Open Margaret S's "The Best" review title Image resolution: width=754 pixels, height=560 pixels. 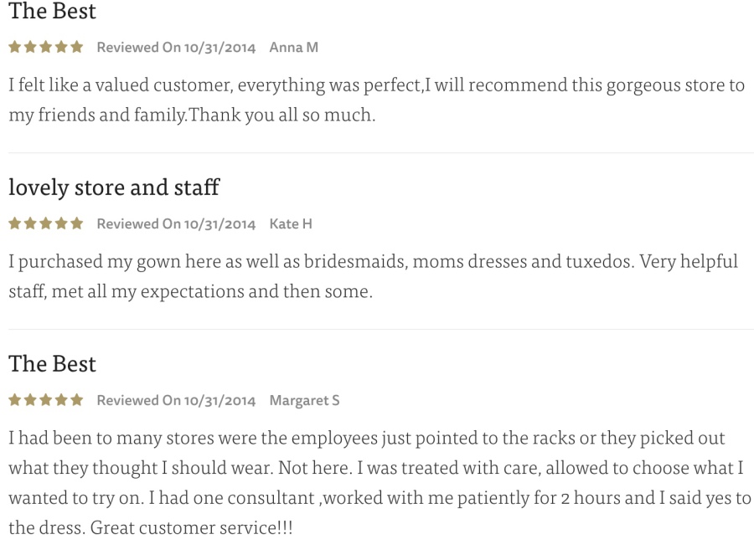pyautogui.click(x=52, y=363)
